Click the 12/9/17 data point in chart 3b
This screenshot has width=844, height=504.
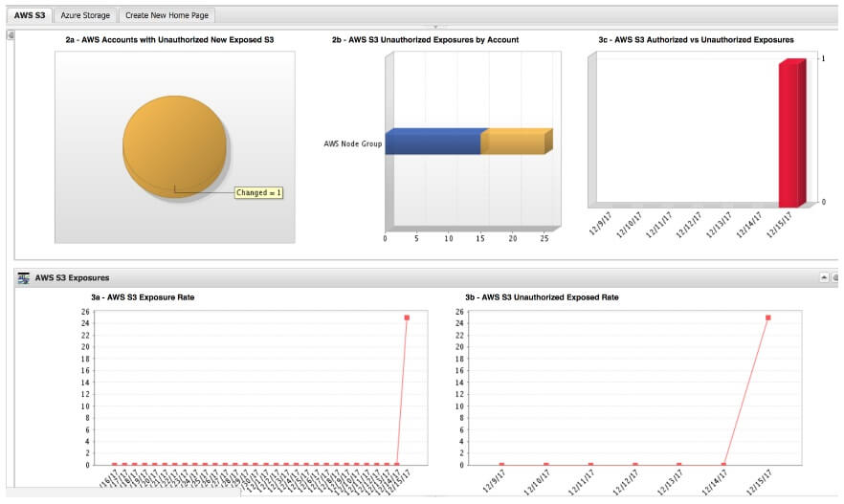pos(501,465)
